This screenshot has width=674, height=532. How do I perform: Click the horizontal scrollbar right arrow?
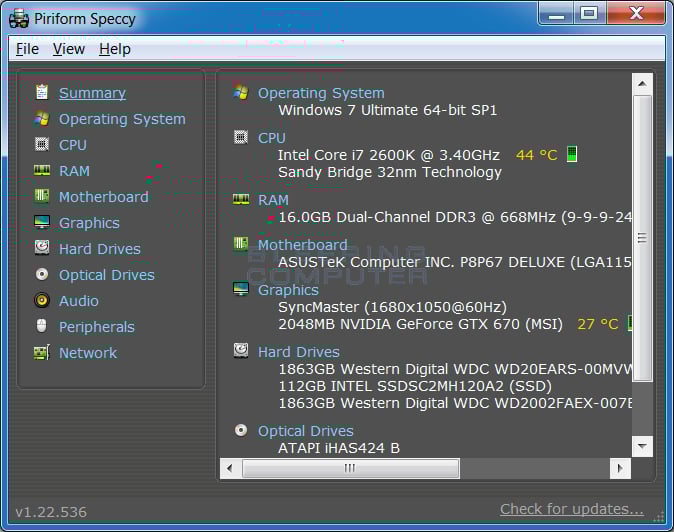coord(621,468)
